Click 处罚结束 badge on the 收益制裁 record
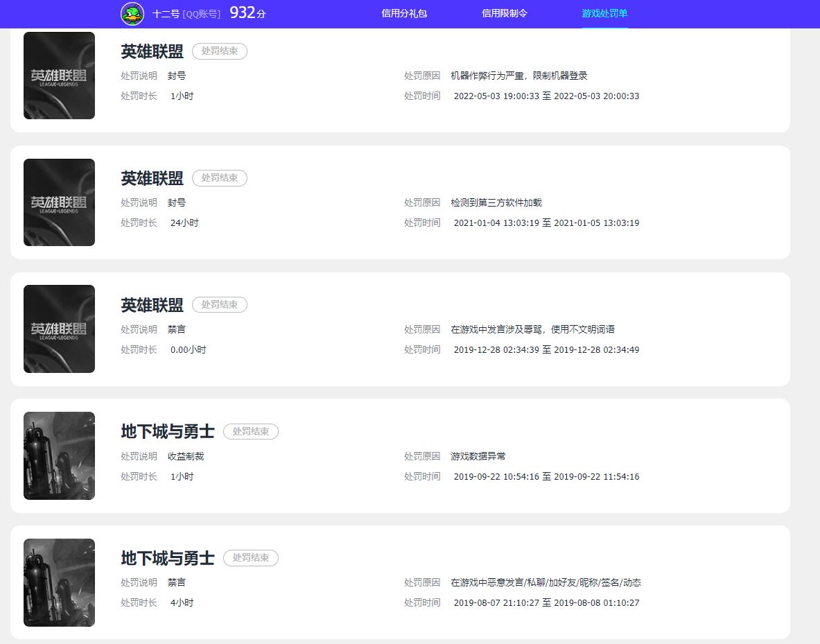This screenshot has height=644, width=820. tap(250, 431)
